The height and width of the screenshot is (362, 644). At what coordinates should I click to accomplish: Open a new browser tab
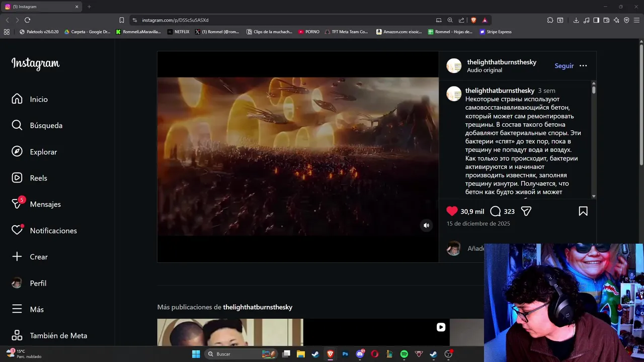(89, 7)
